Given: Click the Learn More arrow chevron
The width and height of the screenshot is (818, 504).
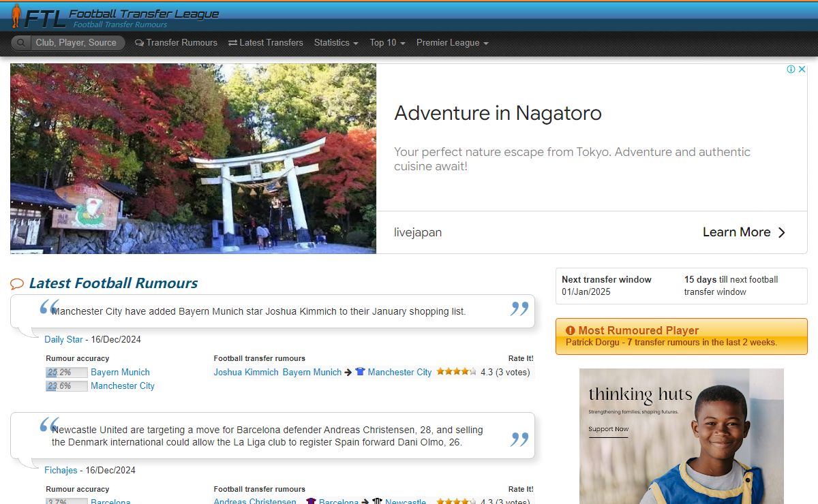Looking at the screenshot, I should 782,232.
